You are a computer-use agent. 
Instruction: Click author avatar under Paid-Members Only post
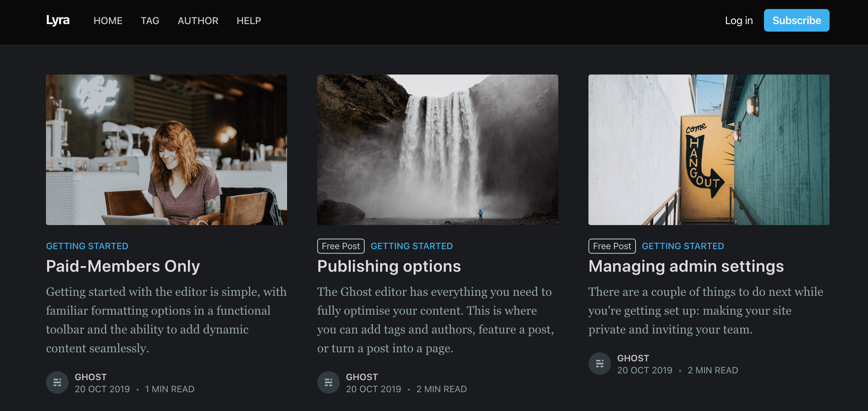(x=57, y=382)
